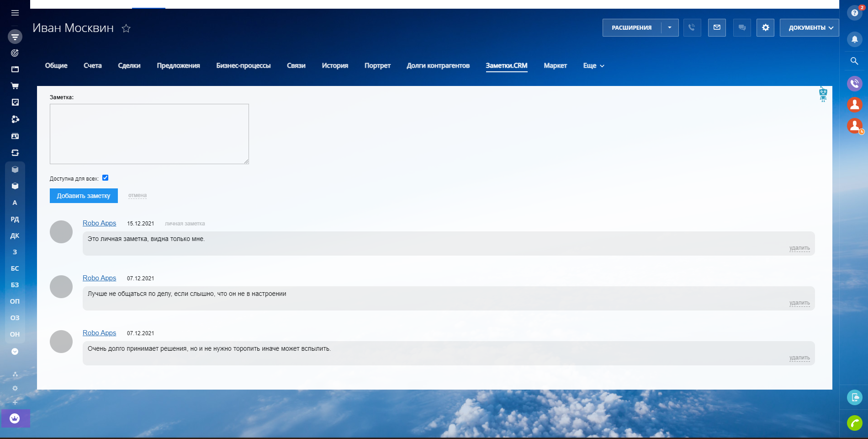Open the hamburger menu icon
Viewport: 868px width, 439px height.
tap(15, 13)
